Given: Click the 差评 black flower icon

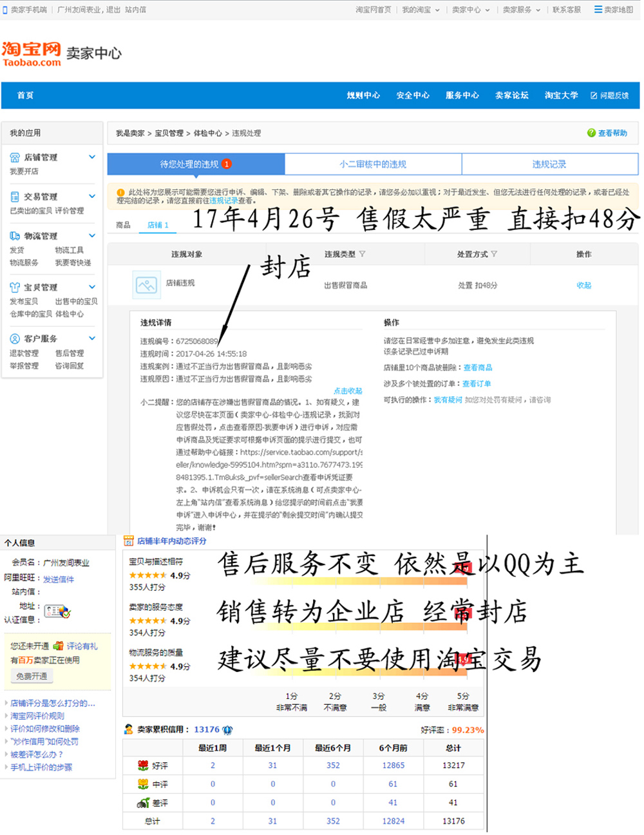Looking at the screenshot, I should click(x=144, y=803).
